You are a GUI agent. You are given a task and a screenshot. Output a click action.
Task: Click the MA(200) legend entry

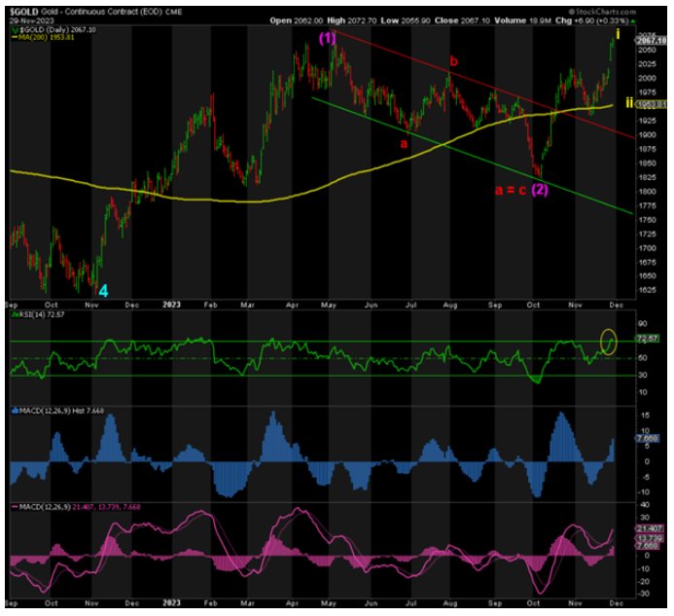pos(43,39)
